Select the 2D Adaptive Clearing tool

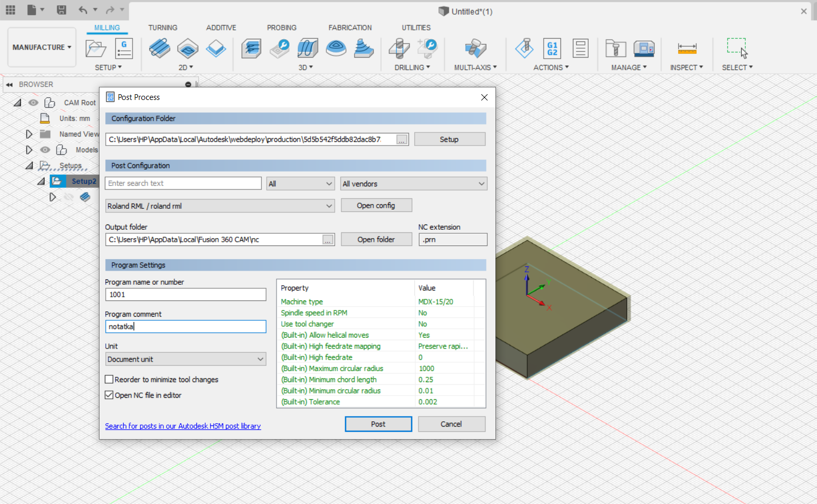[x=159, y=49]
